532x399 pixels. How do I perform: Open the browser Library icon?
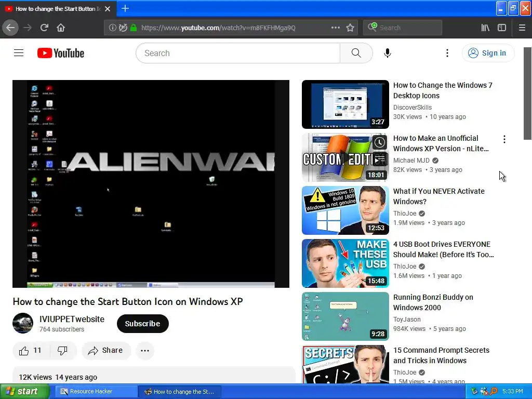(x=485, y=28)
